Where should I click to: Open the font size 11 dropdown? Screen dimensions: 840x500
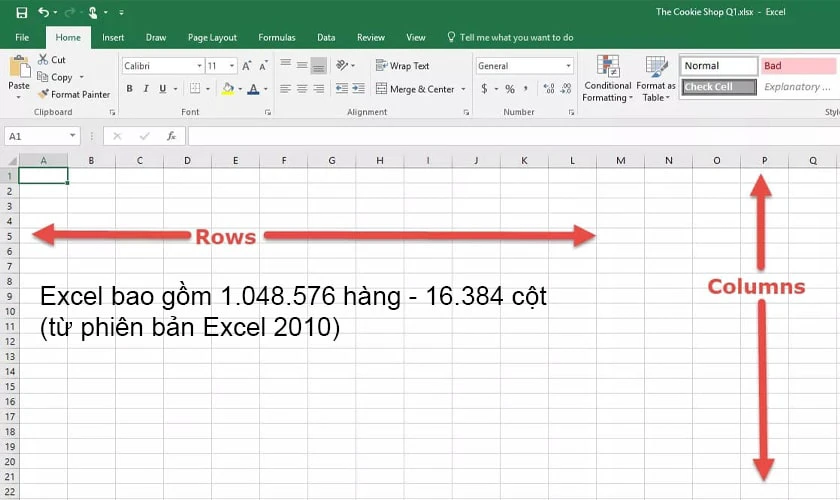[232, 66]
